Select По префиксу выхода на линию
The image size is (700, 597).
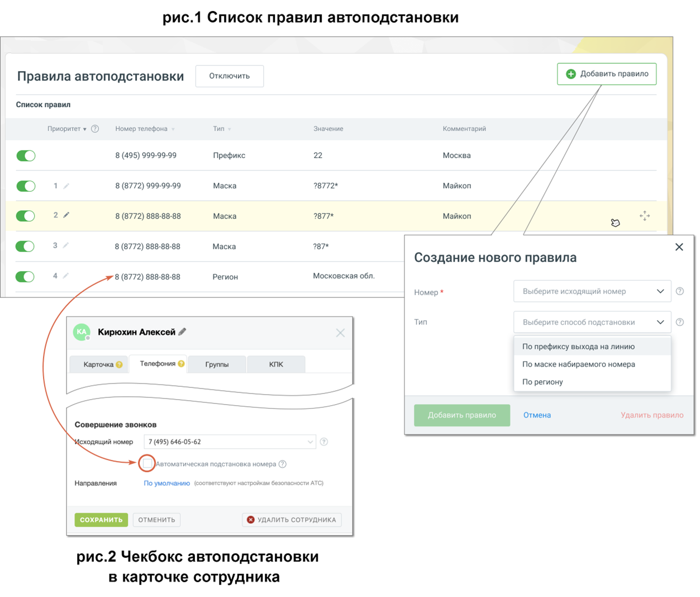(x=592, y=347)
